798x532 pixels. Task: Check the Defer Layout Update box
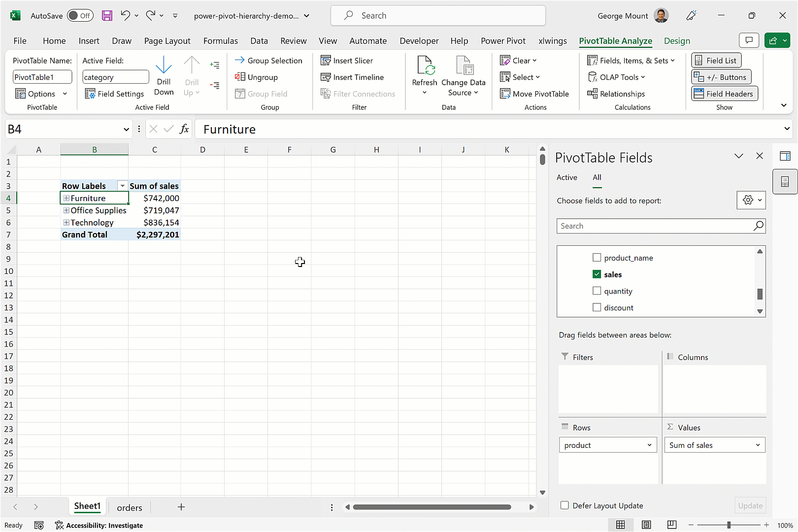(564, 505)
